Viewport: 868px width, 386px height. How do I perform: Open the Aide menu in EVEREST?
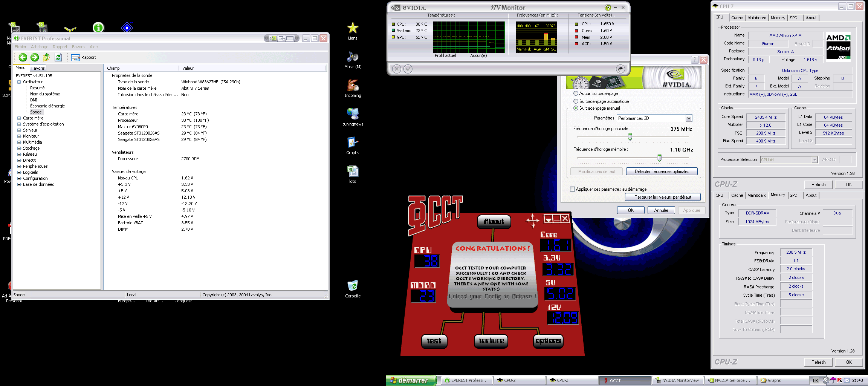click(94, 47)
